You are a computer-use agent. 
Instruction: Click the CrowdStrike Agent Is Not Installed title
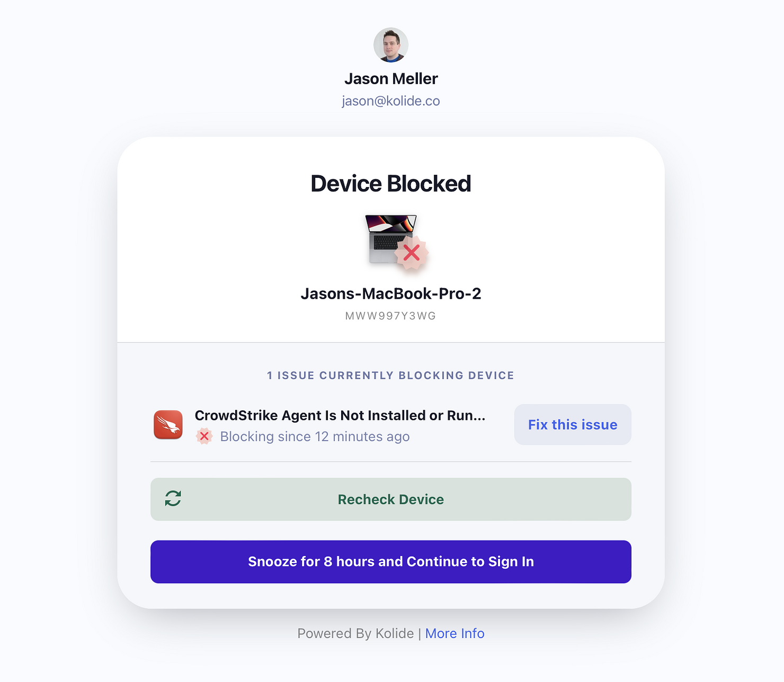pyautogui.click(x=340, y=415)
